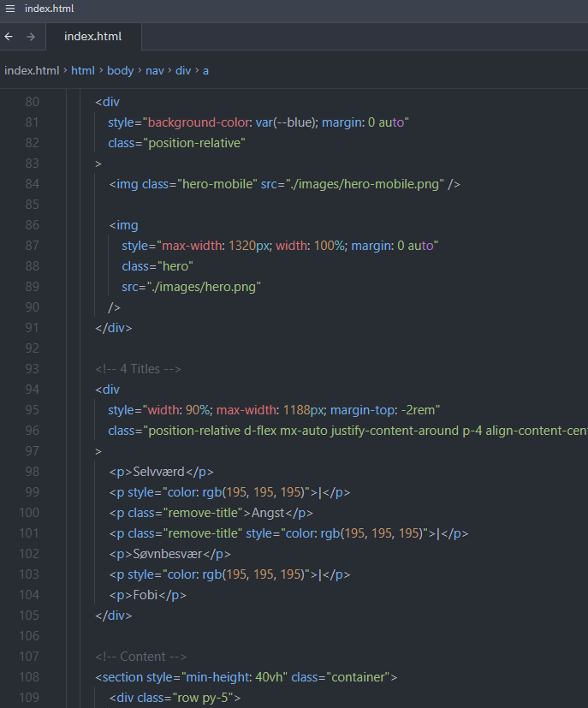Click ./images/hero-mobile.png src path
Viewport: 588px width, 708px height.
pyautogui.click(x=365, y=184)
